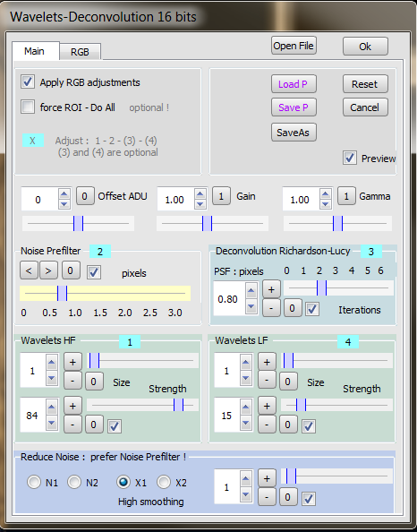This screenshot has height=532, width=417.
Task: Click the Open File button
Action: [294, 46]
